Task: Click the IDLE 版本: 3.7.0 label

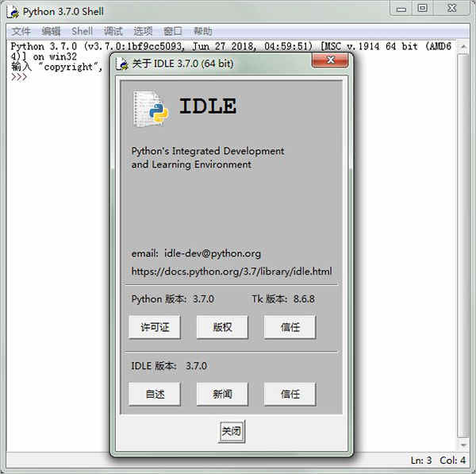Action: pos(169,366)
